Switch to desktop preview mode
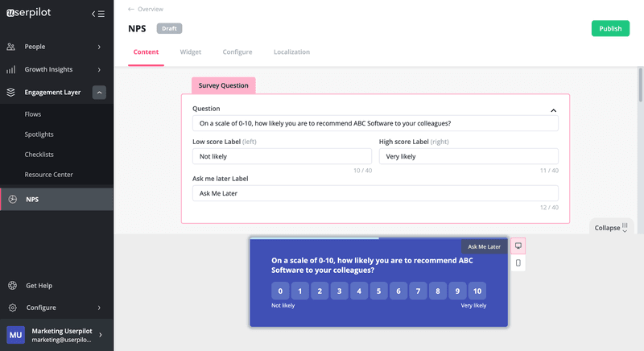This screenshot has width=644, height=351. (x=518, y=246)
